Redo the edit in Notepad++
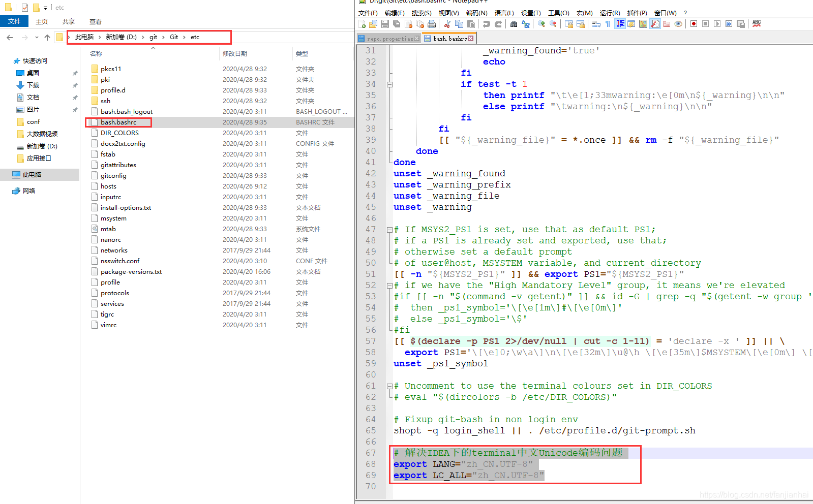The width and height of the screenshot is (813, 504). (498, 24)
